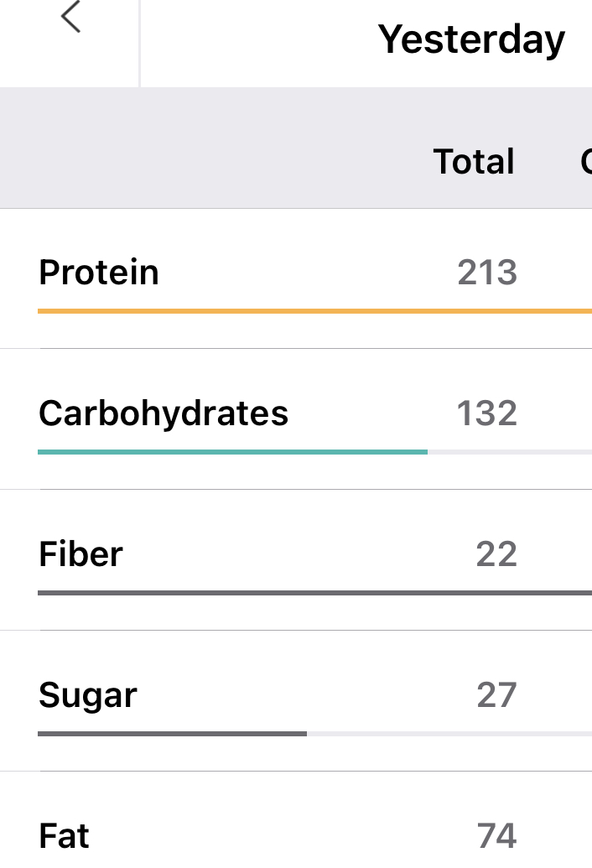Tap the Fat total value 74

tap(496, 836)
